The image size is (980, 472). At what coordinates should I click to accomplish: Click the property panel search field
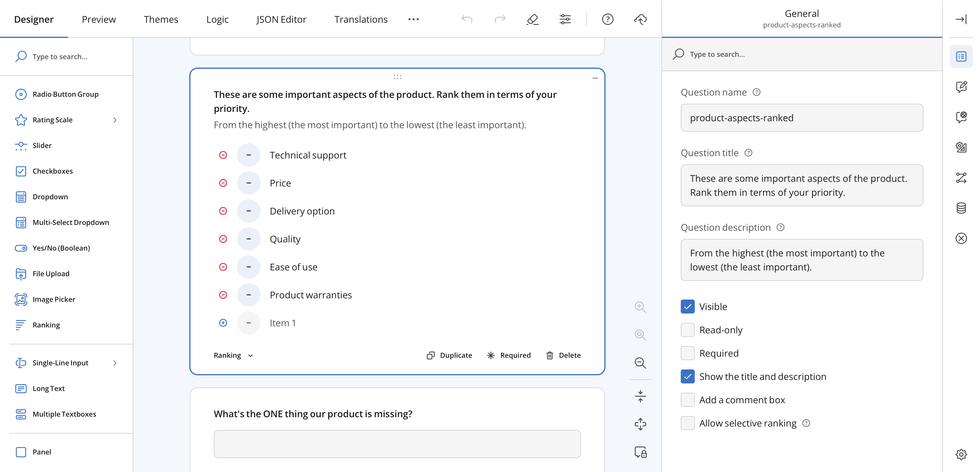801,54
